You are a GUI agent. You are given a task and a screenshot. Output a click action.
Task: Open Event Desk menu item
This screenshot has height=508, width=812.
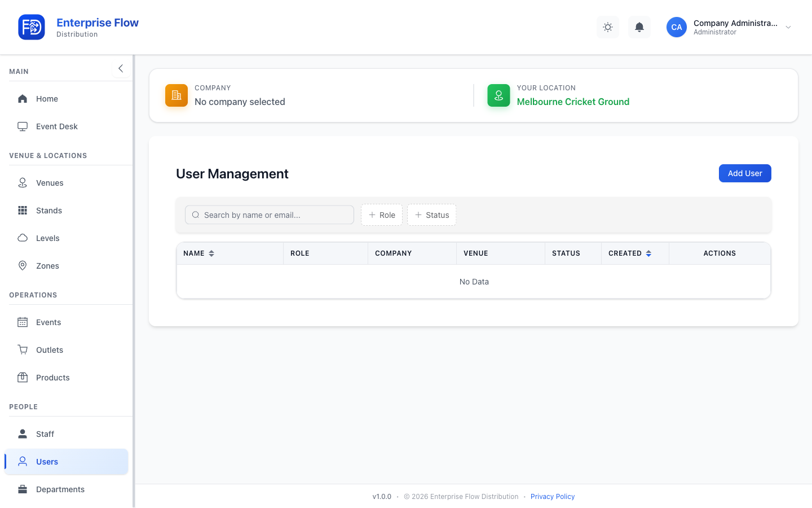pyautogui.click(x=67, y=126)
